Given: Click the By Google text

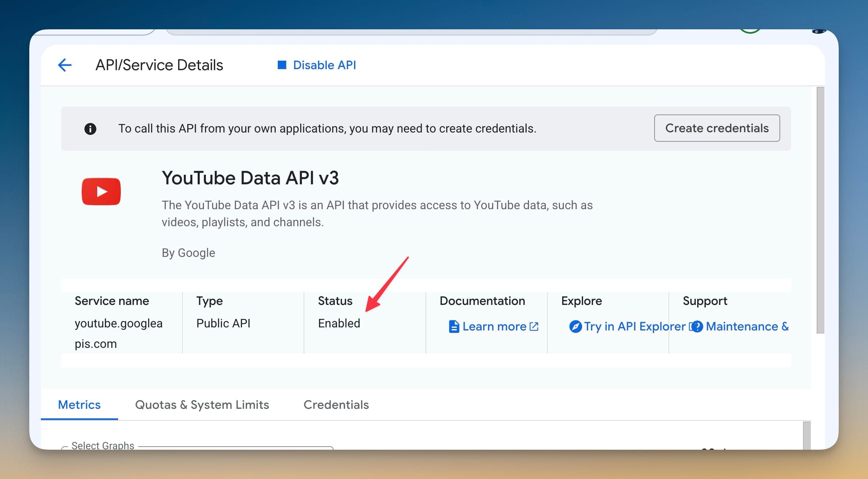Looking at the screenshot, I should [188, 253].
